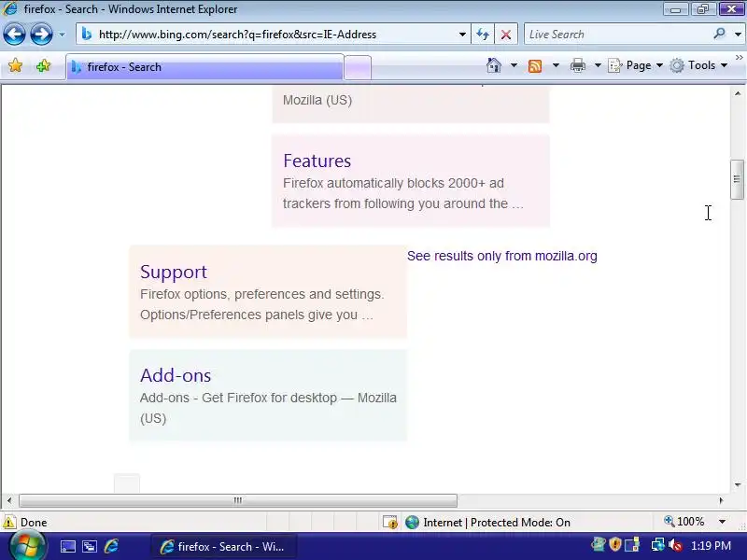Image resolution: width=747 pixels, height=560 pixels.
Task: Click the security shield tray icon
Action: pyautogui.click(x=615, y=544)
